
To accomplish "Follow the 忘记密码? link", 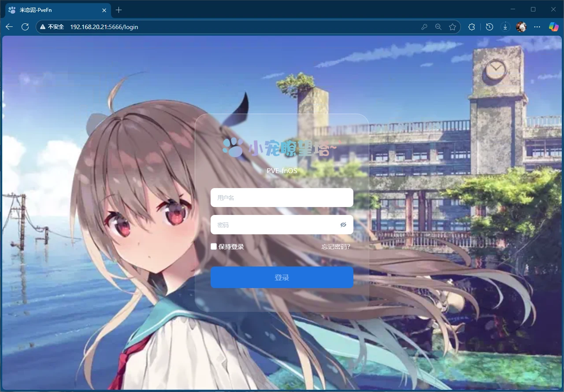I will (336, 247).
